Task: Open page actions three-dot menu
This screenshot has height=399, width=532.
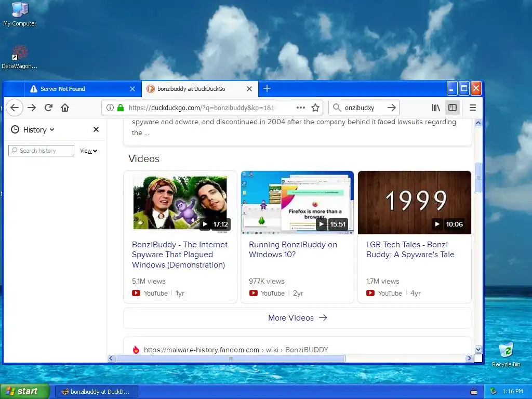Action: [301, 108]
